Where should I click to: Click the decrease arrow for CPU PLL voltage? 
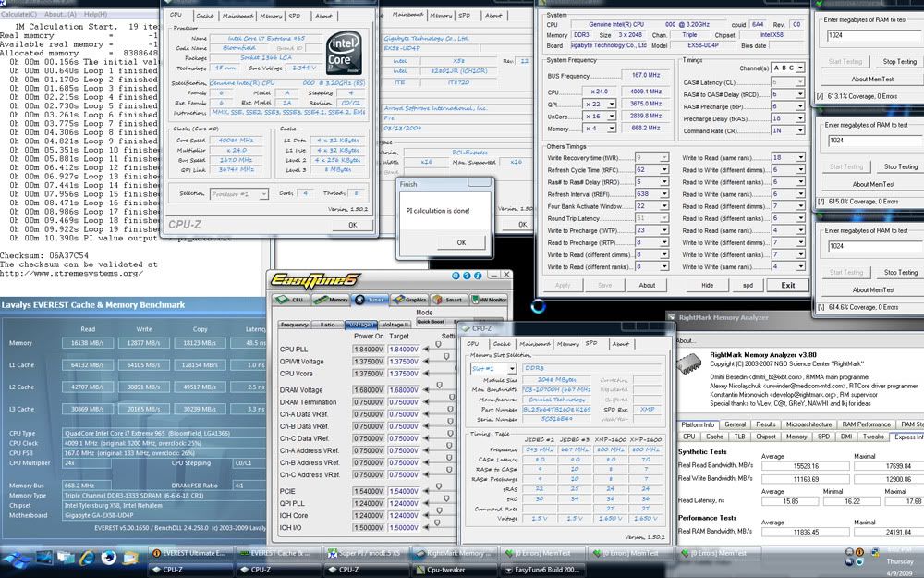click(x=426, y=350)
